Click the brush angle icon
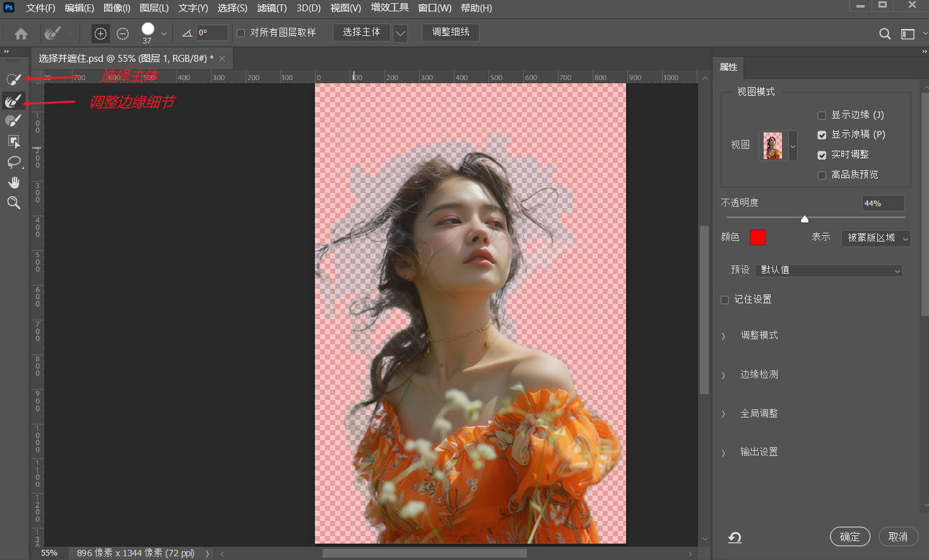This screenshot has width=929, height=560. point(187,33)
